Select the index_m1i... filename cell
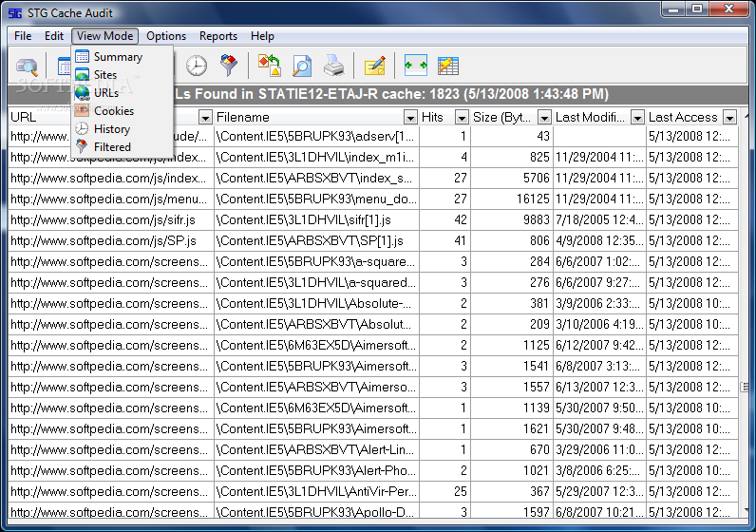This screenshot has height=532, width=756. [x=316, y=158]
